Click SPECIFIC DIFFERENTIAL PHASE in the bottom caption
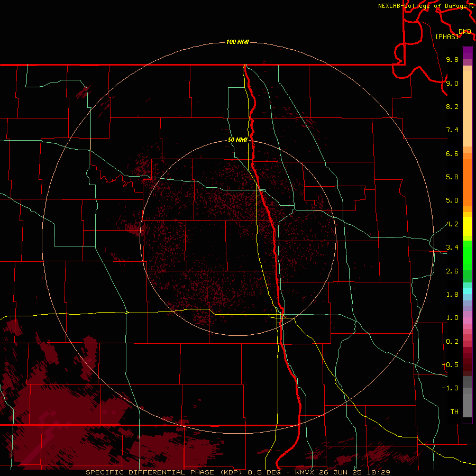Viewport: 476px width, 476px height. [x=151, y=472]
